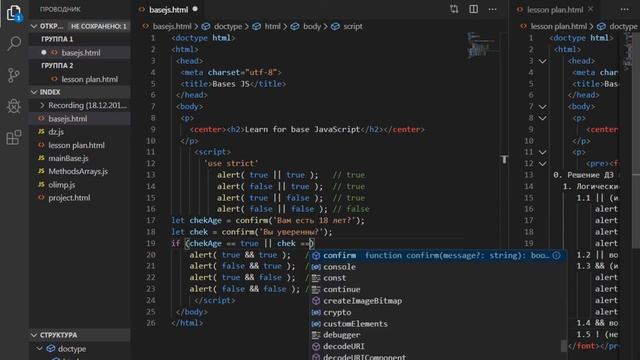
Task: Switch to basejs.html editor tab
Action: pyautogui.click(x=168, y=9)
